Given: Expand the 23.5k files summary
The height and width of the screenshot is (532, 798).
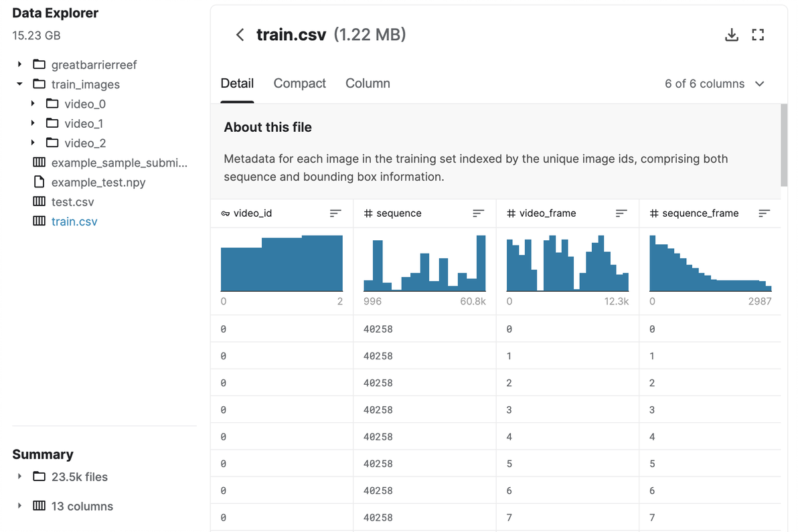Looking at the screenshot, I should (19, 477).
